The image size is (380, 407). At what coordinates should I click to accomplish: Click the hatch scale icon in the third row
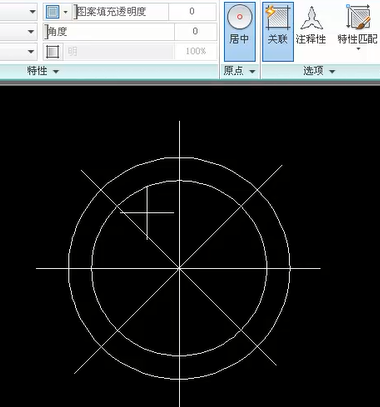53,52
